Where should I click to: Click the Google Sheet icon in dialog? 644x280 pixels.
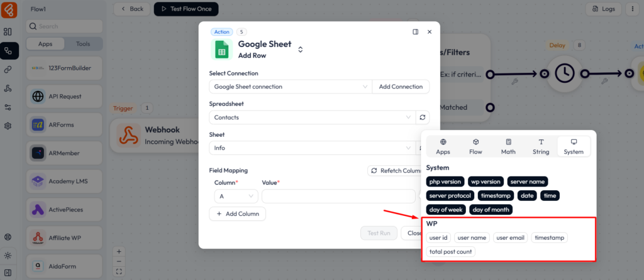[x=221, y=50]
